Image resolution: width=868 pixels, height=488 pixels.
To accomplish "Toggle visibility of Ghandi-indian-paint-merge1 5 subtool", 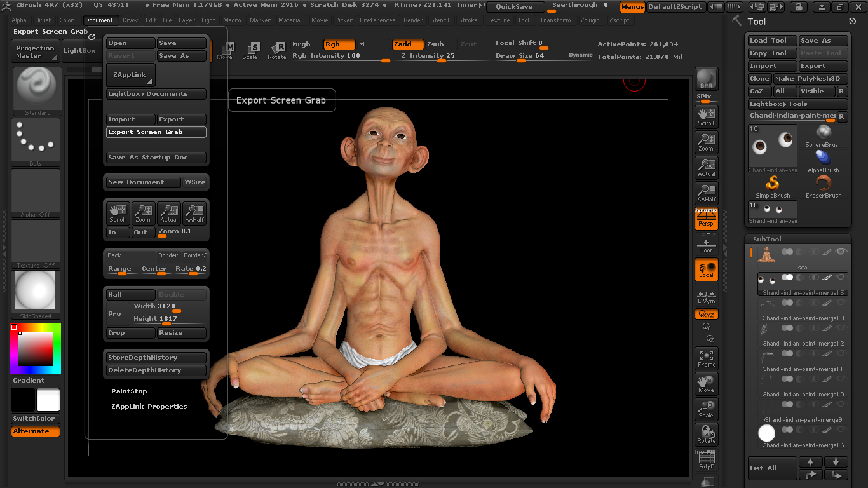I will (841, 278).
